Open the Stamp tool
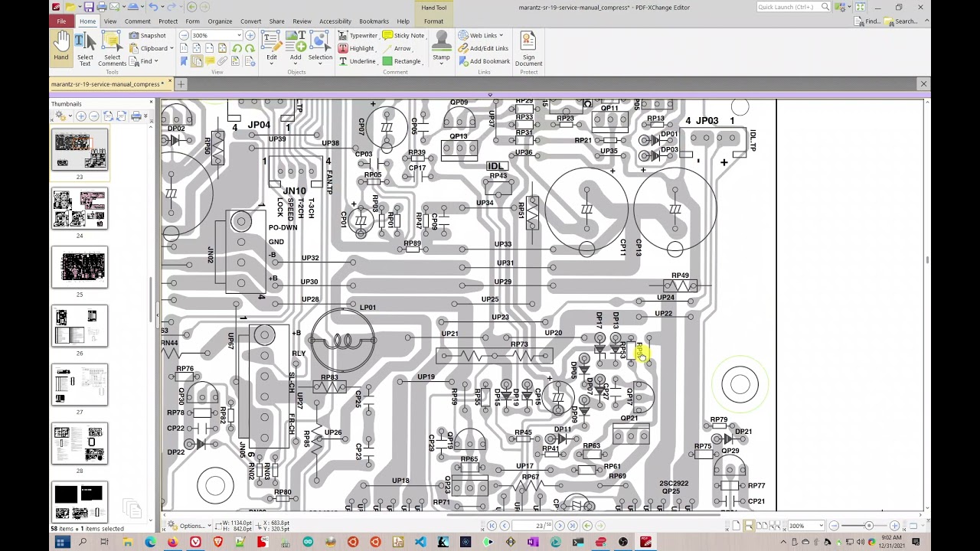 pos(441,46)
